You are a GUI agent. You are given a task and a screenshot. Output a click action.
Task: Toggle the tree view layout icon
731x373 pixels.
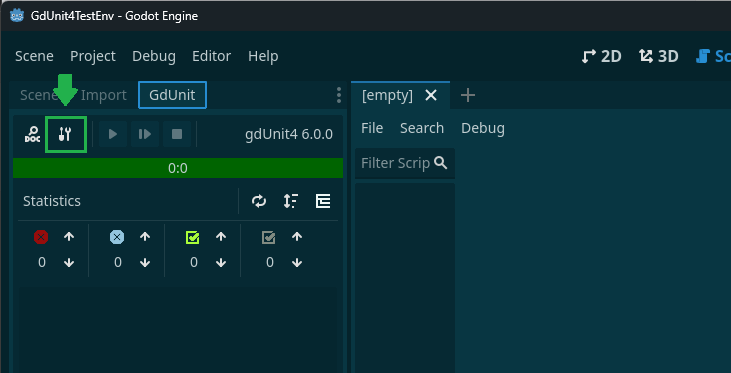(x=323, y=201)
